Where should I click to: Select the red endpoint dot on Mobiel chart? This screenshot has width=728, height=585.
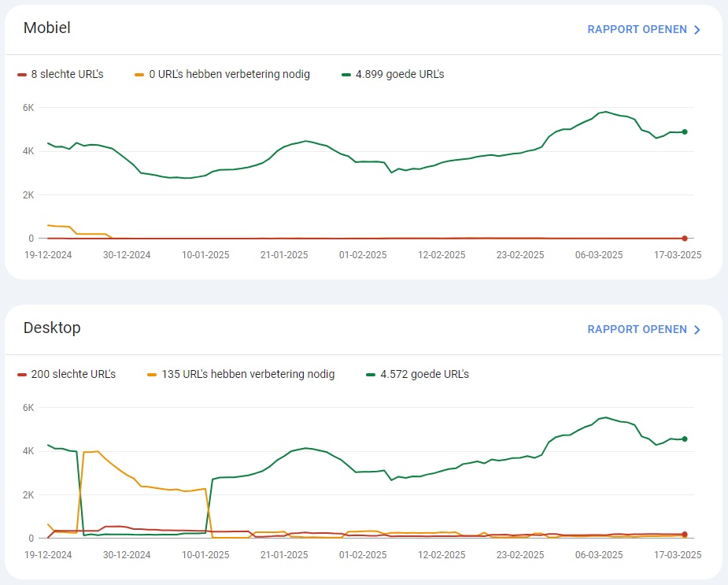click(685, 239)
